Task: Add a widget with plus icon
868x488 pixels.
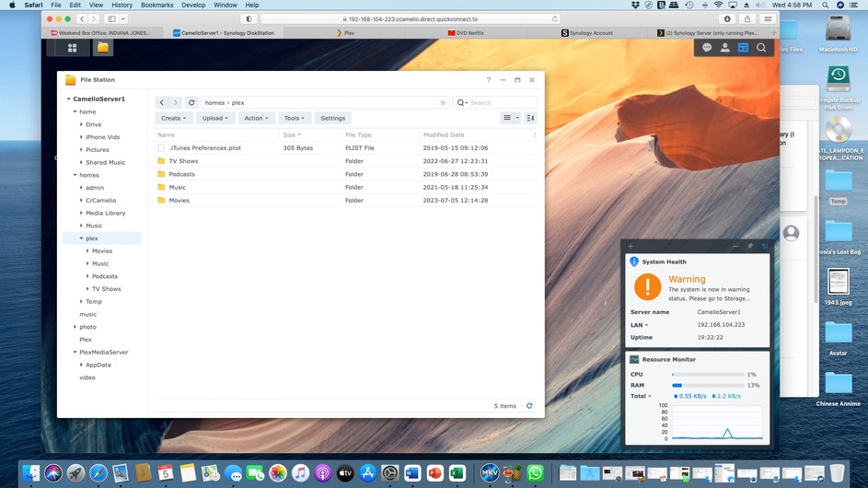Action: pos(631,246)
